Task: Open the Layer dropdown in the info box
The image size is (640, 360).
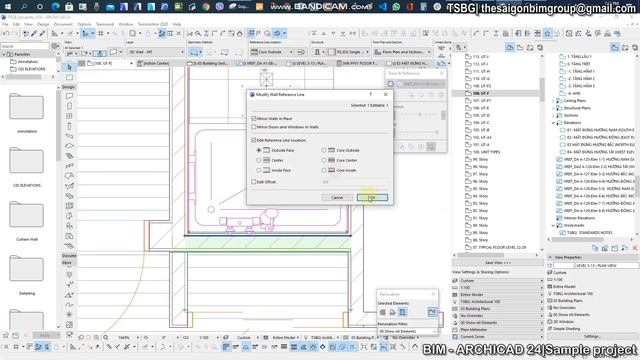Action: 156,52
